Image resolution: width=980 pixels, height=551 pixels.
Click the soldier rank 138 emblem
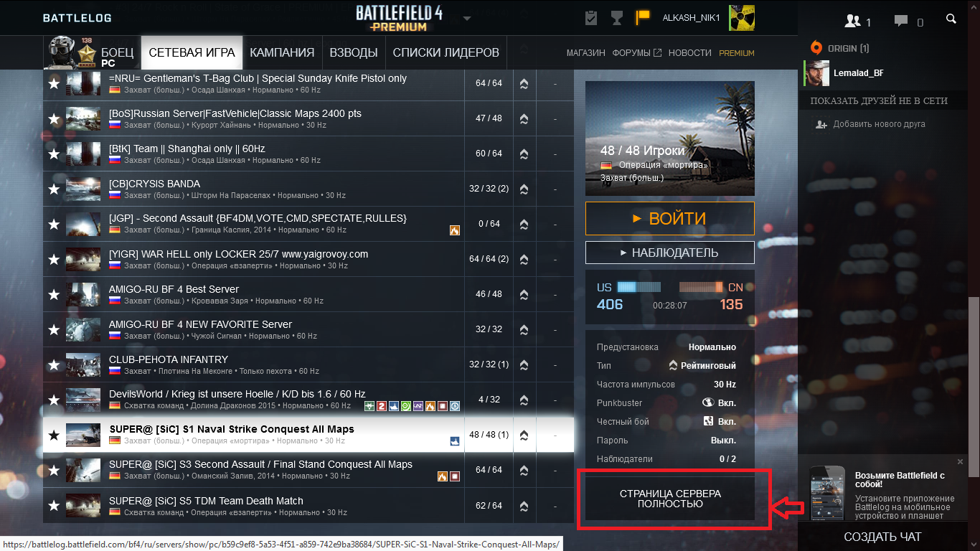(x=88, y=53)
